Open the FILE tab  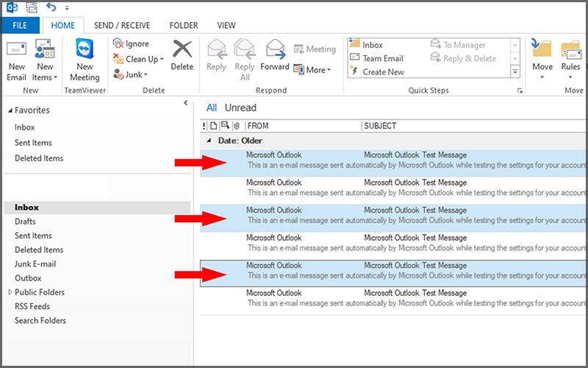coord(21,25)
